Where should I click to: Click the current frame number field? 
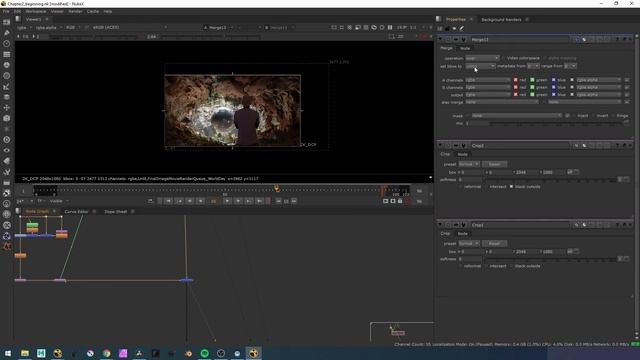pos(213,201)
